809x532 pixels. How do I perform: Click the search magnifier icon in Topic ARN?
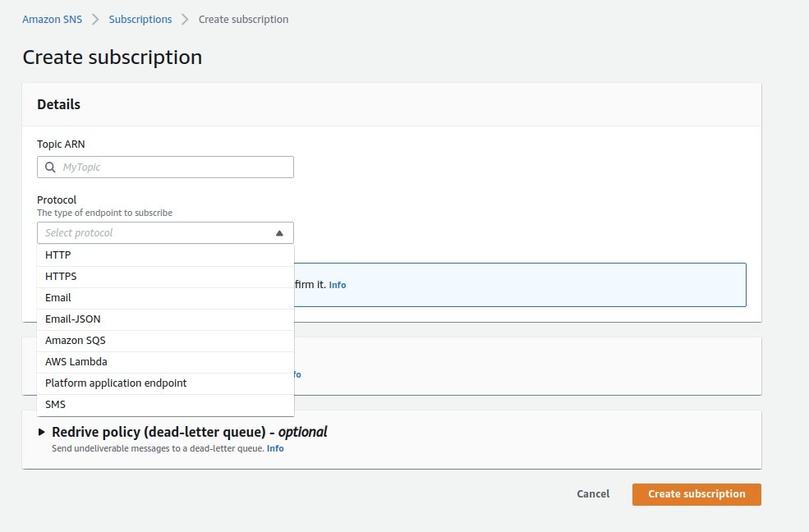point(50,167)
